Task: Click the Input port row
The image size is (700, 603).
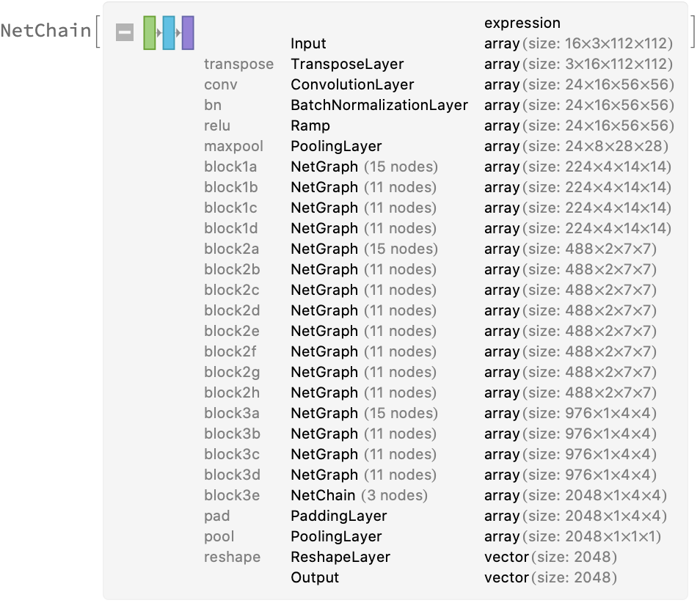Action: click(308, 43)
